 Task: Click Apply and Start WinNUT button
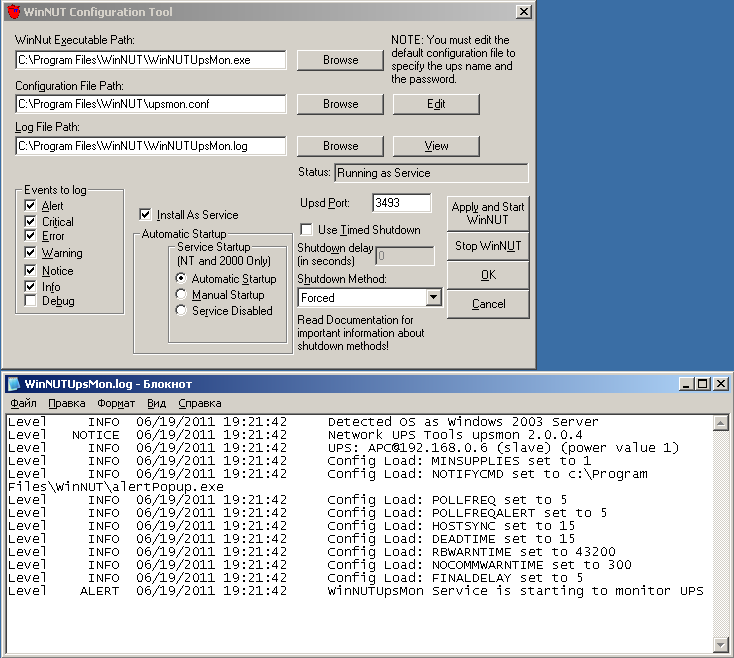tap(487, 214)
